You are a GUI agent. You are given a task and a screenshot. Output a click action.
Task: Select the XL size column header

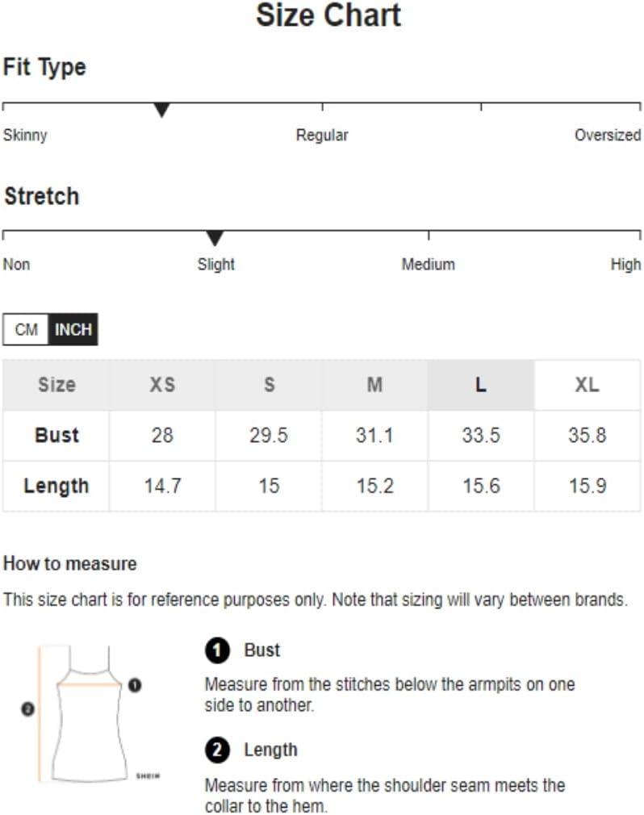[587, 385]
